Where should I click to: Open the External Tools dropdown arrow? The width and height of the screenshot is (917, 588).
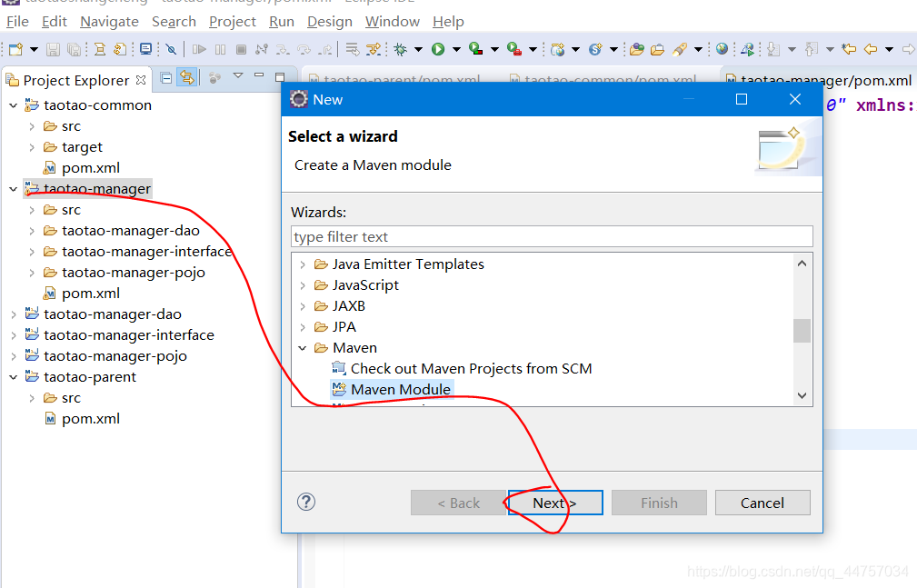(533, 49)
